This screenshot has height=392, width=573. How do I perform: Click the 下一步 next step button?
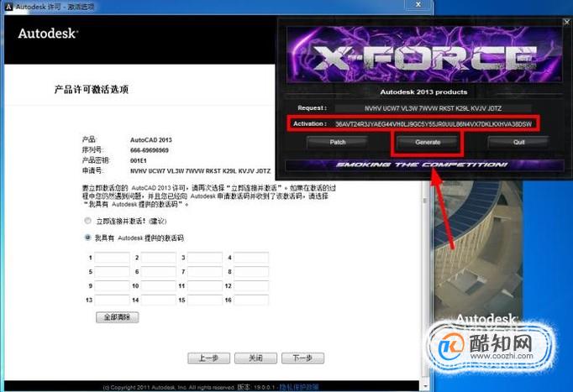(x=302, y=358)
